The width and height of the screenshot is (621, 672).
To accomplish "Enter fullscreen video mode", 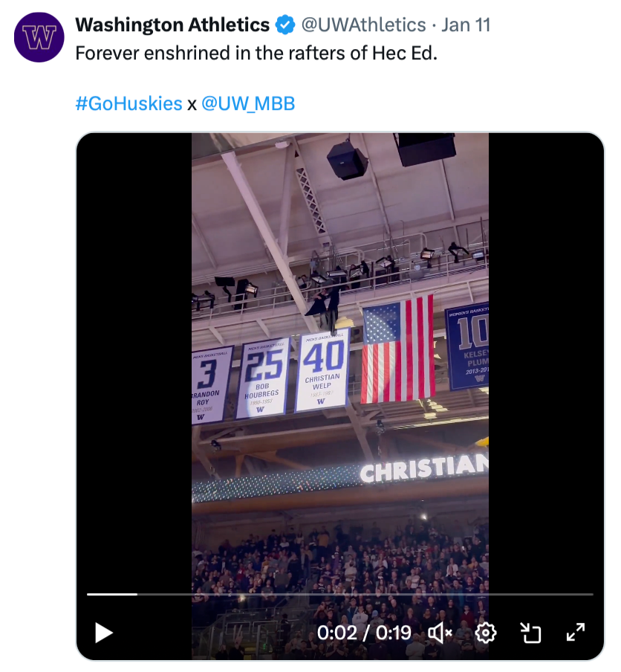I will pyautogui.click(x=576, y=633).
